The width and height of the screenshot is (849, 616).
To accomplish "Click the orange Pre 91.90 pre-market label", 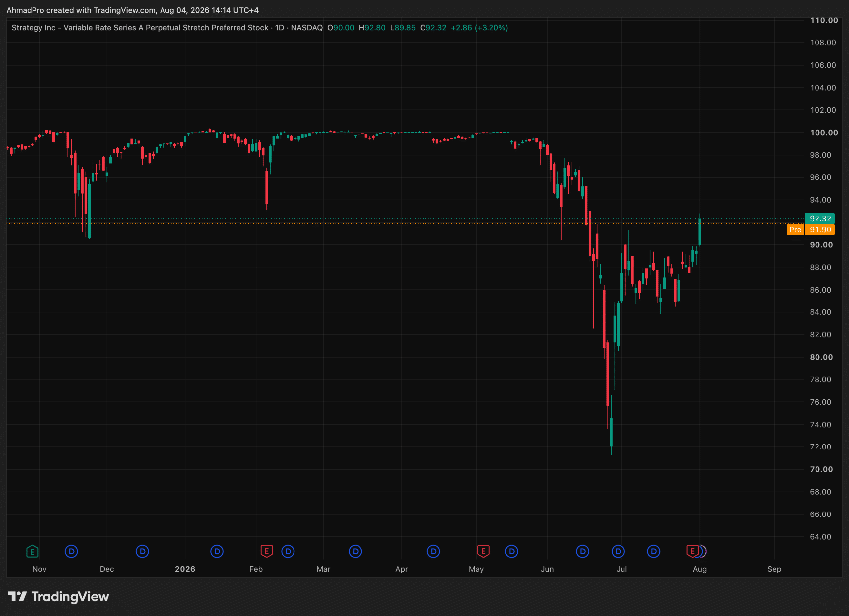I will [x=811, y=230].
